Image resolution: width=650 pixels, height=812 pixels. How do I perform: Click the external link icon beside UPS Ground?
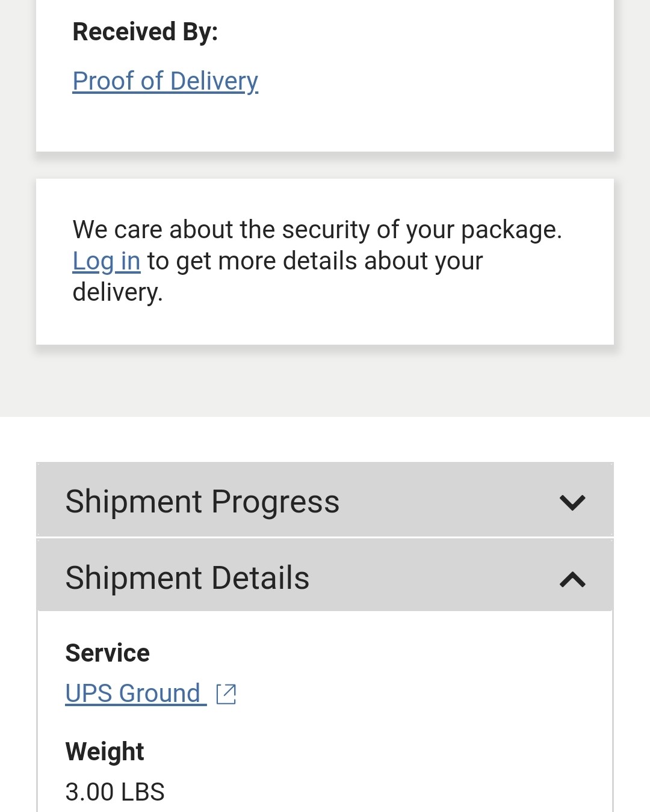click(x=226, y=694)
